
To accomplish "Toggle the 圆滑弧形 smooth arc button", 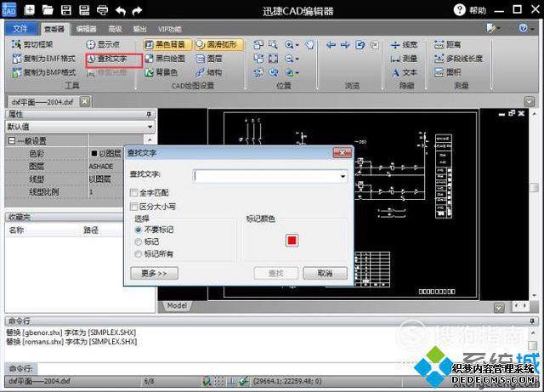I will (218, 44).
